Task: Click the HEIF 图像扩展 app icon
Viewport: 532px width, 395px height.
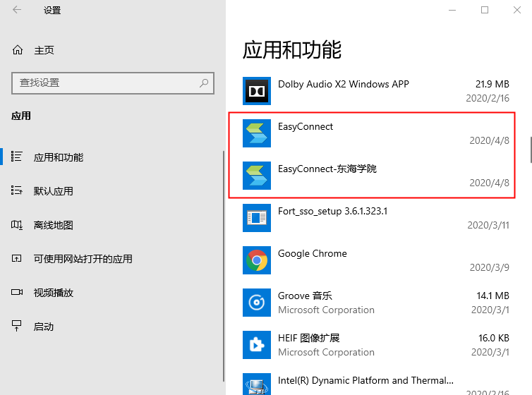Action: [x=257, y=345]
